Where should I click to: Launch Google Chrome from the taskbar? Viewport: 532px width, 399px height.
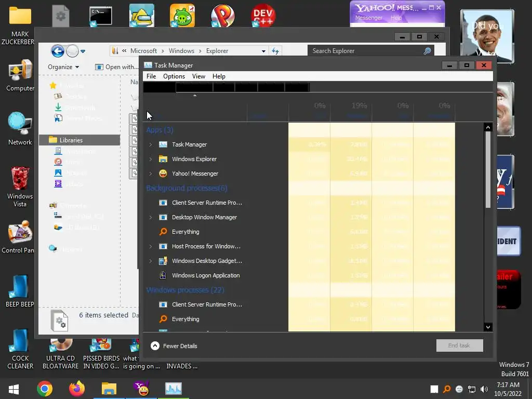coord(45,389)
